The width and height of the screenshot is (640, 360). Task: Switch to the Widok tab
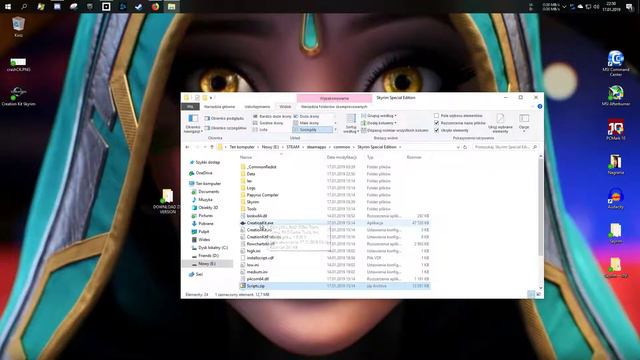tap(285, 107)
